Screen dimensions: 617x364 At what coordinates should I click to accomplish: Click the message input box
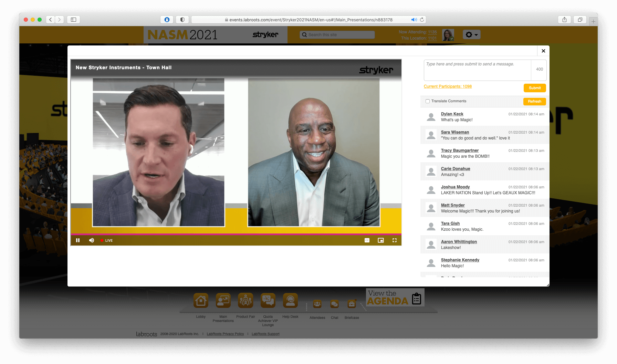click(x=478, y=70)
